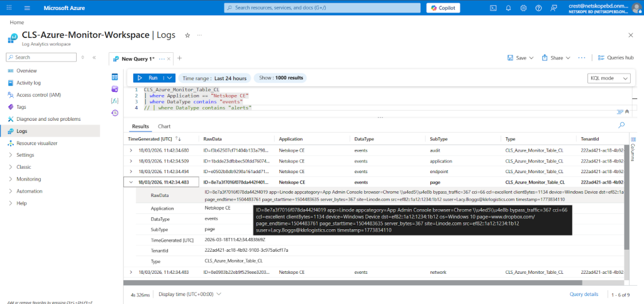Open the toolbar more options ellipsis
The height and width of the screenshot is (304, 644).
click(x=582, y=58)
